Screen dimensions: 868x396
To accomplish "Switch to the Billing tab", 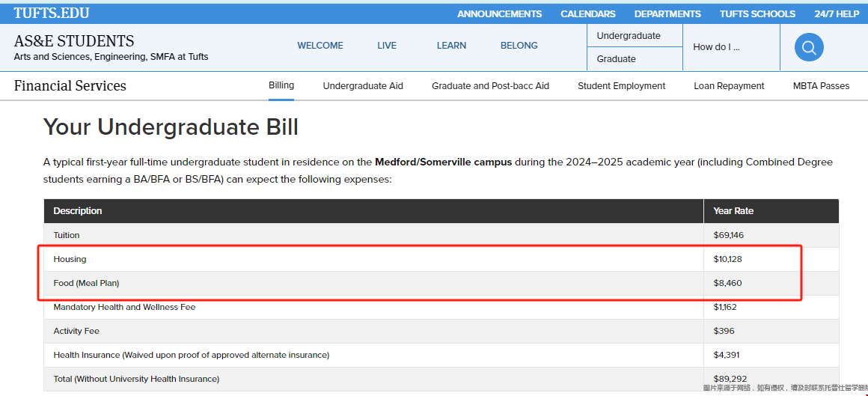I will coord(281,85).
